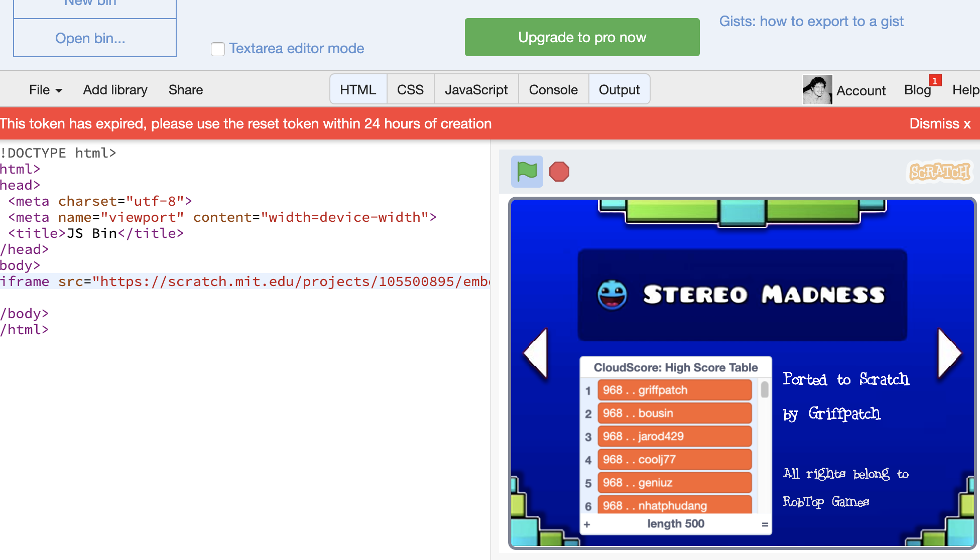Viewport: 980px width, 560px height.
Task: Click Add library in the toolbar
Action: [x=115, y=89]
